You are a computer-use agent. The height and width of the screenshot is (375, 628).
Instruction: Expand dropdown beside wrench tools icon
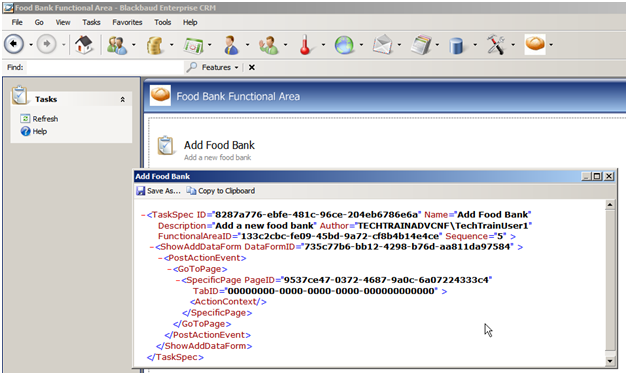tap(513, 45)
